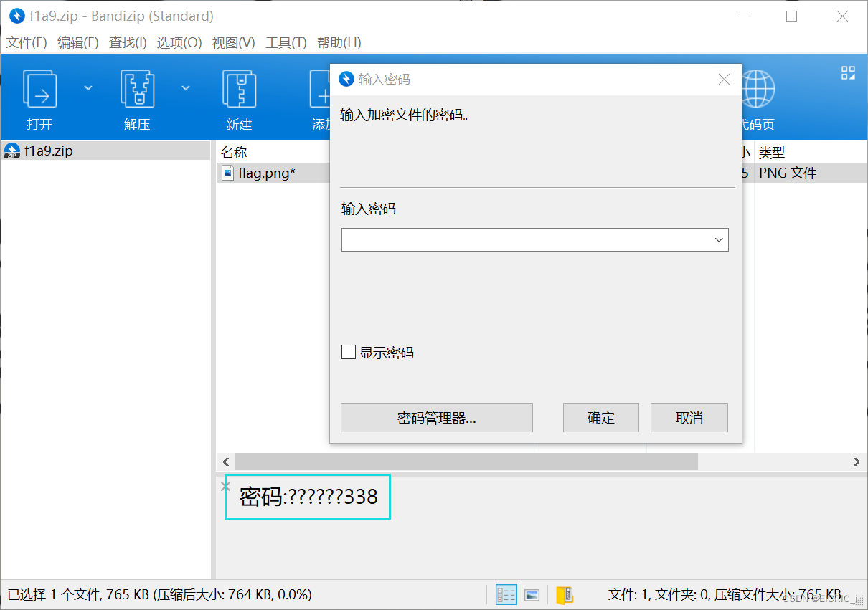
Task: Open the 帮助(H) menu
Action: (339, 43)
